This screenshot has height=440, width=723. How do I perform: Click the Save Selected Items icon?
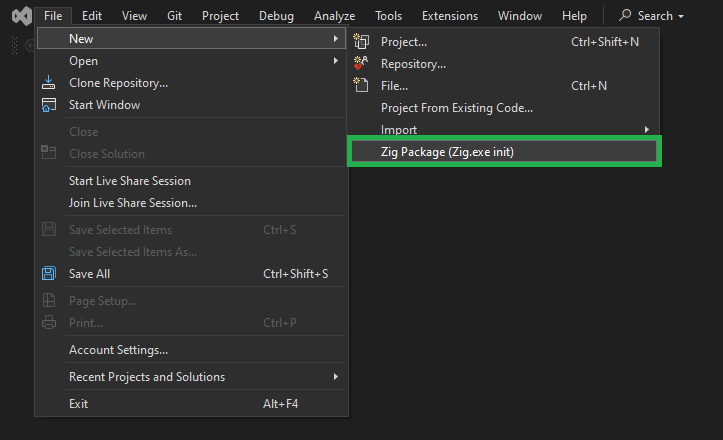48,229
